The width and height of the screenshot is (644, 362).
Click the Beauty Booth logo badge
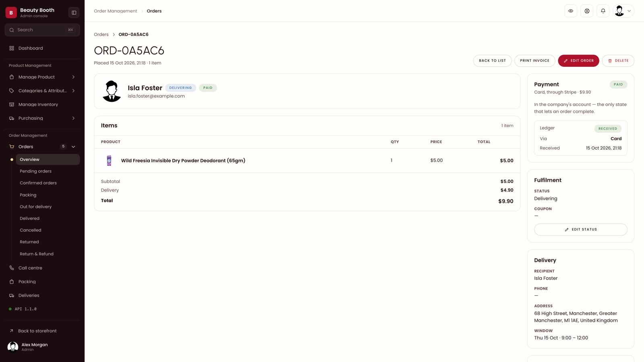(11, 12)
